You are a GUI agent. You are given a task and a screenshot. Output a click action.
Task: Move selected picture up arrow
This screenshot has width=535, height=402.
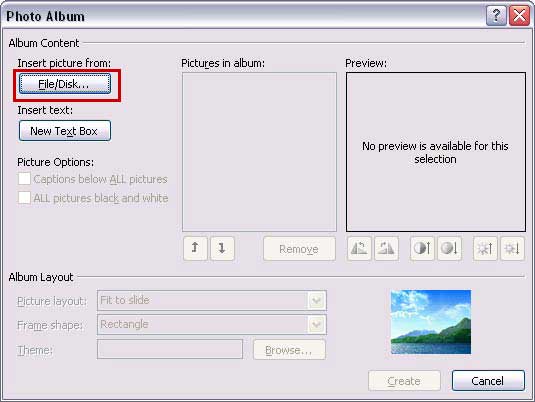point(195,248)
